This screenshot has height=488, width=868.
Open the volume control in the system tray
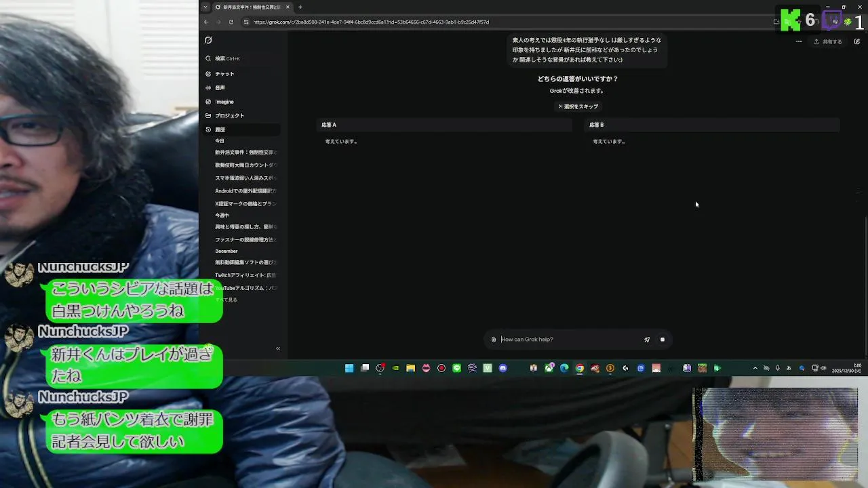[823, 368]
